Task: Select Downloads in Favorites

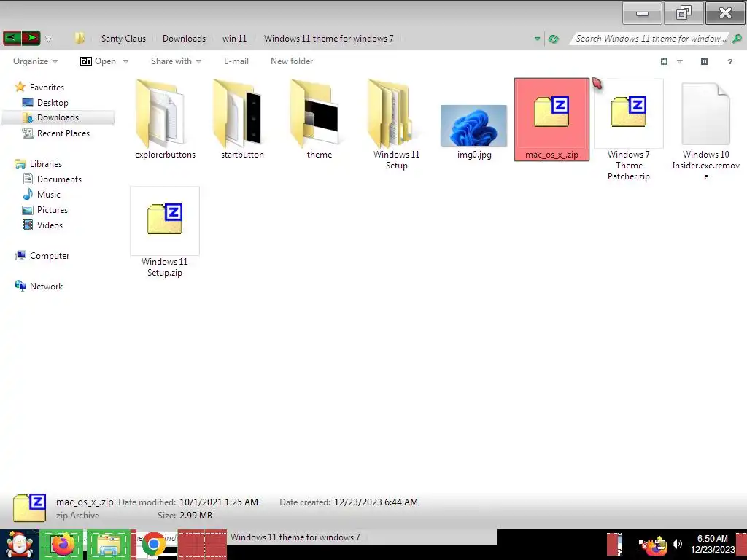Action: (58, 117)
